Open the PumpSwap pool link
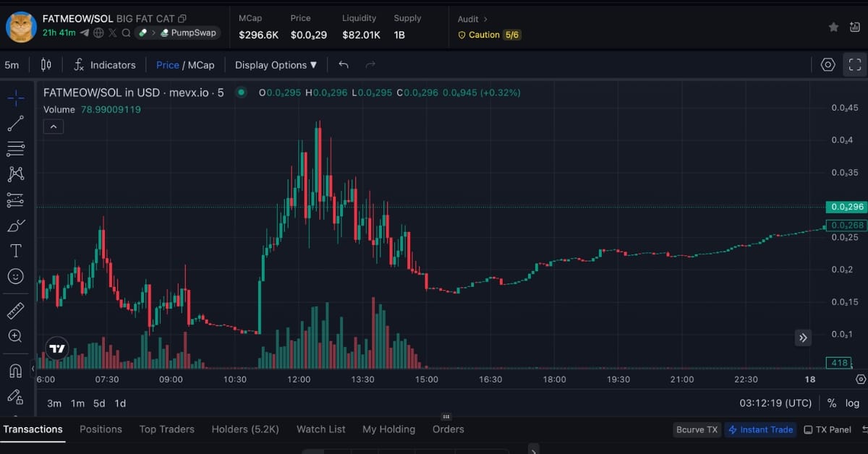The width and height of the screenshot is (868, 454). click(188, 33)
